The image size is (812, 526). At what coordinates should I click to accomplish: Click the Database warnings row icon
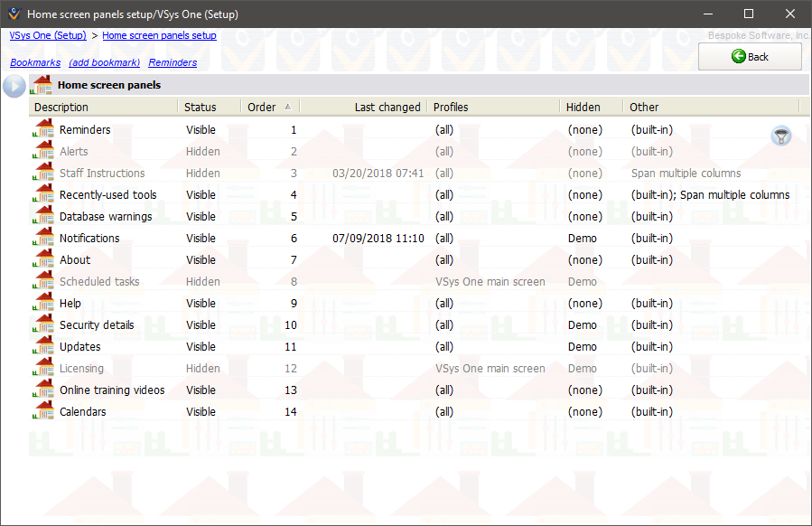coord(43,216)
